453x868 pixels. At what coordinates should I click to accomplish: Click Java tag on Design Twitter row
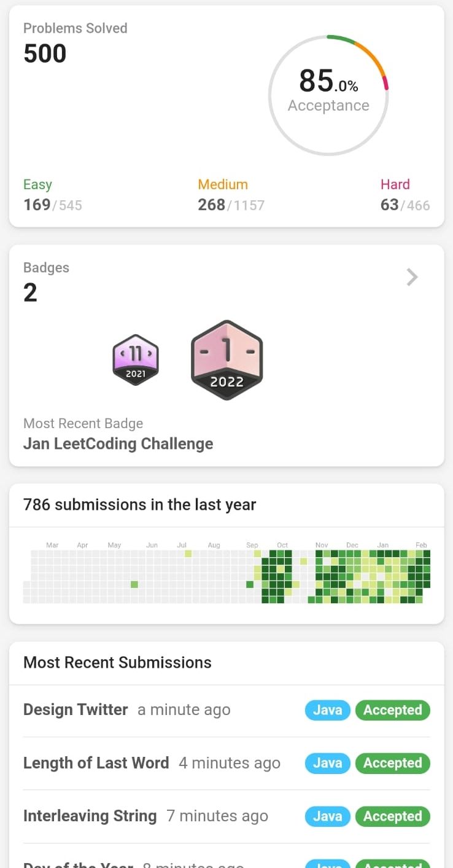tap(328, 710)
